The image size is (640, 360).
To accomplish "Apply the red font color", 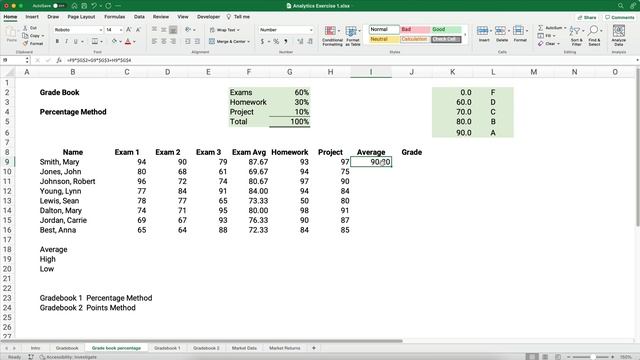I will (128, 41).
